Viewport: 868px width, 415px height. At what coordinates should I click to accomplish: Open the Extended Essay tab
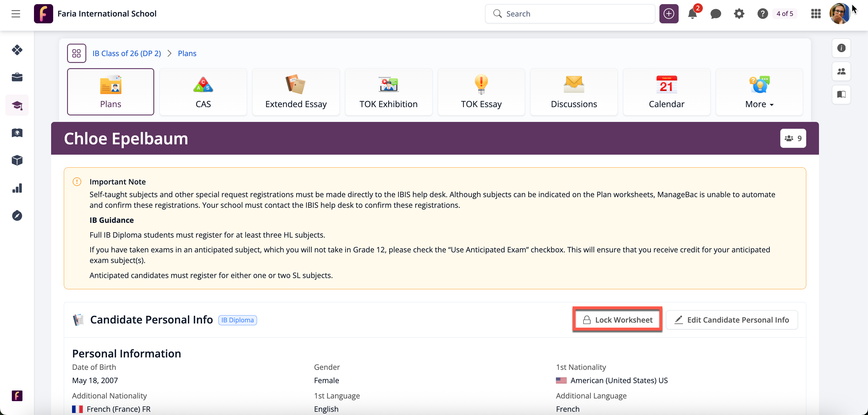295,92
